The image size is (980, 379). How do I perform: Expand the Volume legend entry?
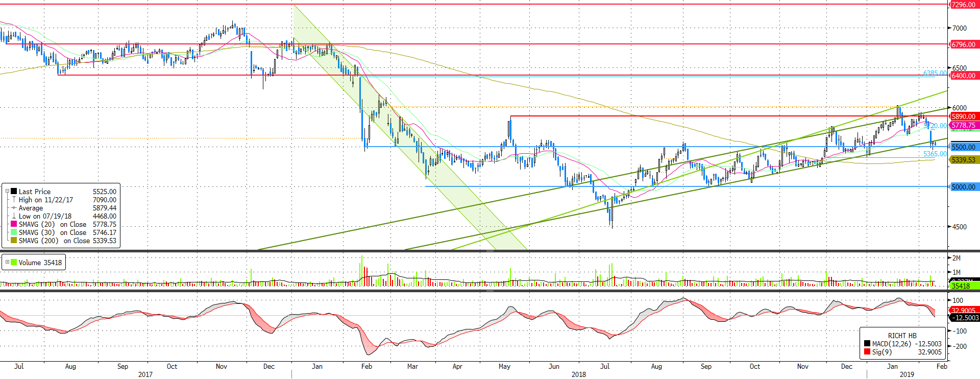[7, 262]
